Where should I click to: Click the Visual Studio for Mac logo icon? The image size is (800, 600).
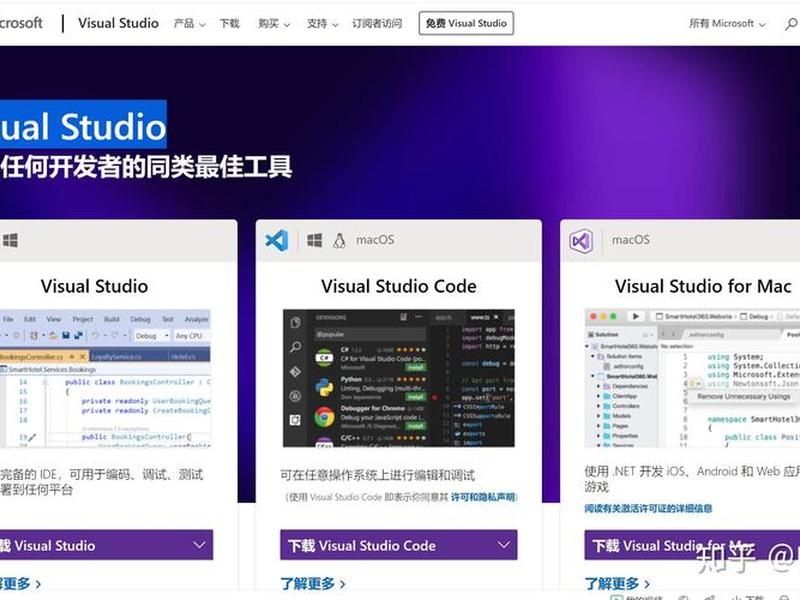pos(581,240)
